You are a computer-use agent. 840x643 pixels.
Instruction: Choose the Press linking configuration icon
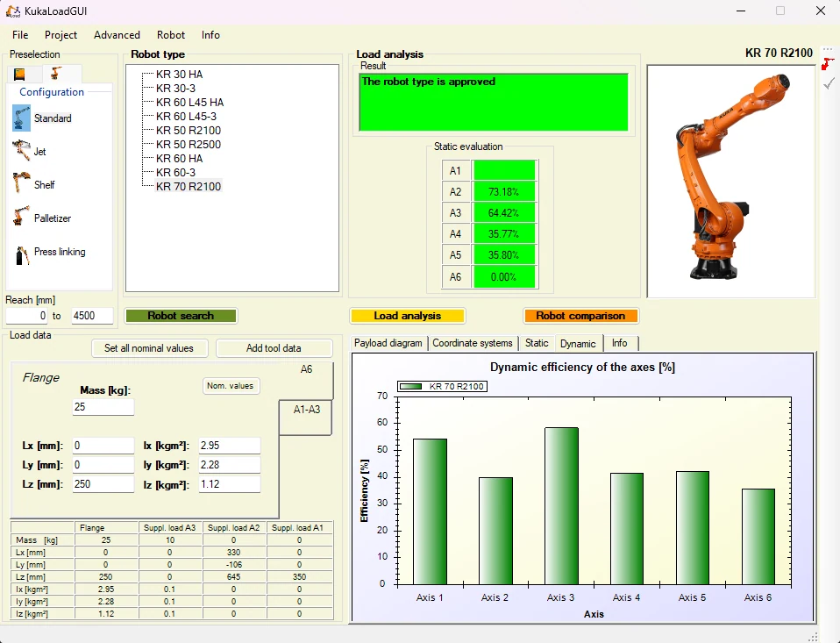coord(21,254)
